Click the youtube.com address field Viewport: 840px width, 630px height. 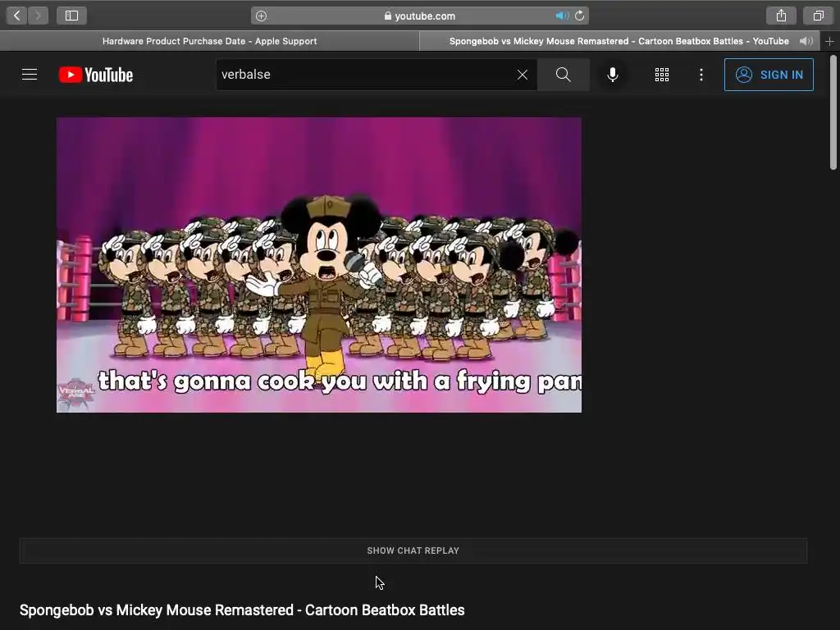(420, 16)
